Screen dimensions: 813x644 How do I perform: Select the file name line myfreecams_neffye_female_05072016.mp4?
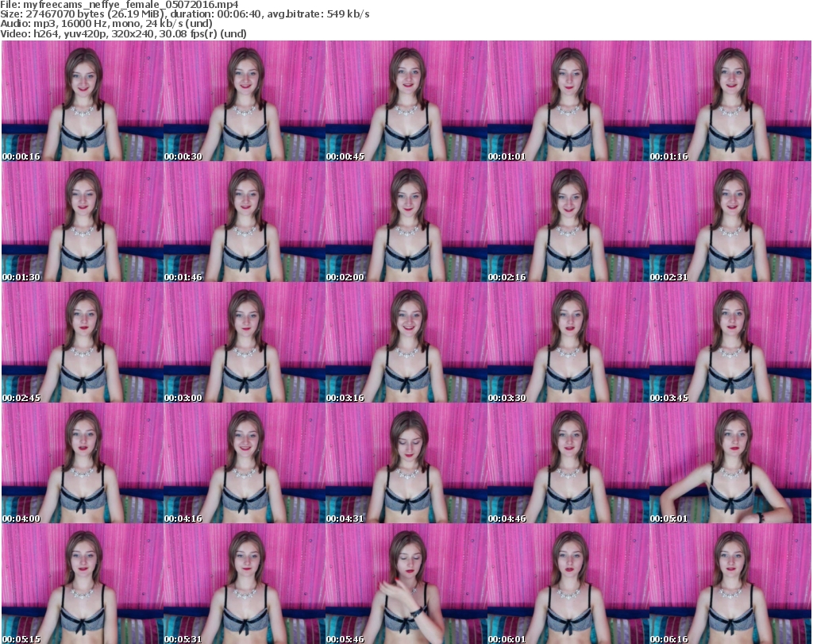(119, 5)
